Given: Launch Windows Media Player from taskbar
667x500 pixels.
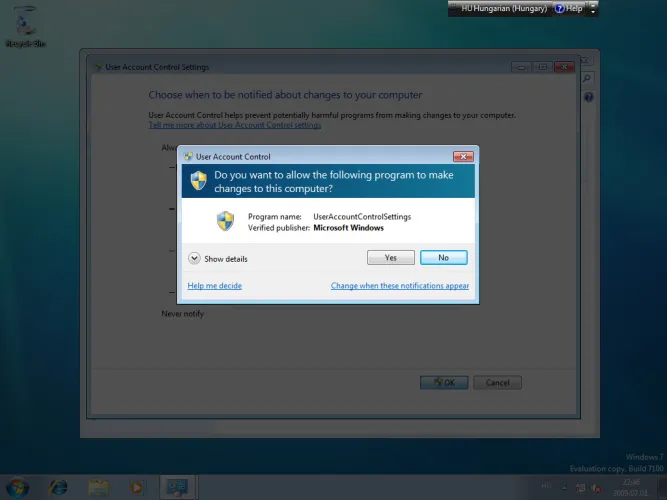Looking at the screenshot, I should [x=137, y=488].
